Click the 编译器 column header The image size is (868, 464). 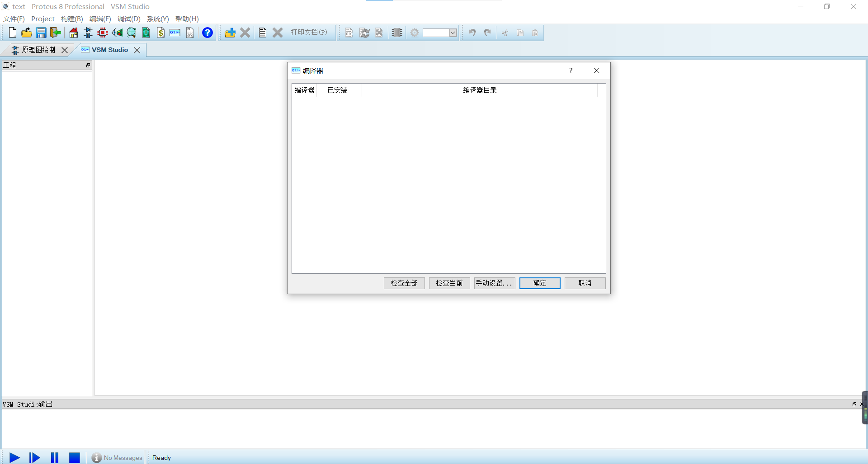[x=304, y=90]
